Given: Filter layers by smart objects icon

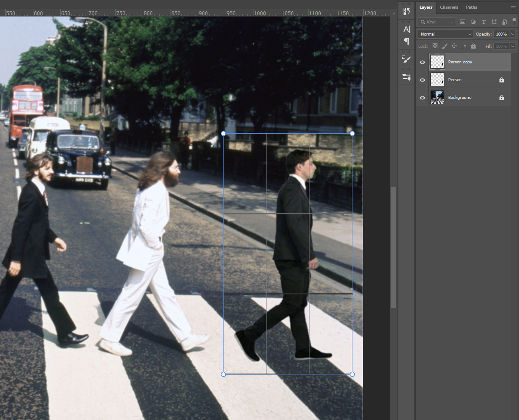Looking at the screenshot, I should coord(504,22).
